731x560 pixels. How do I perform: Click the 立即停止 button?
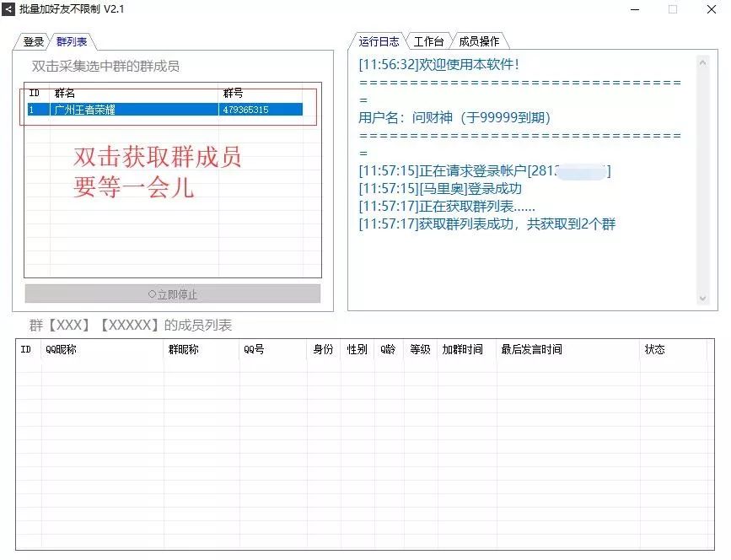[173, 293]
